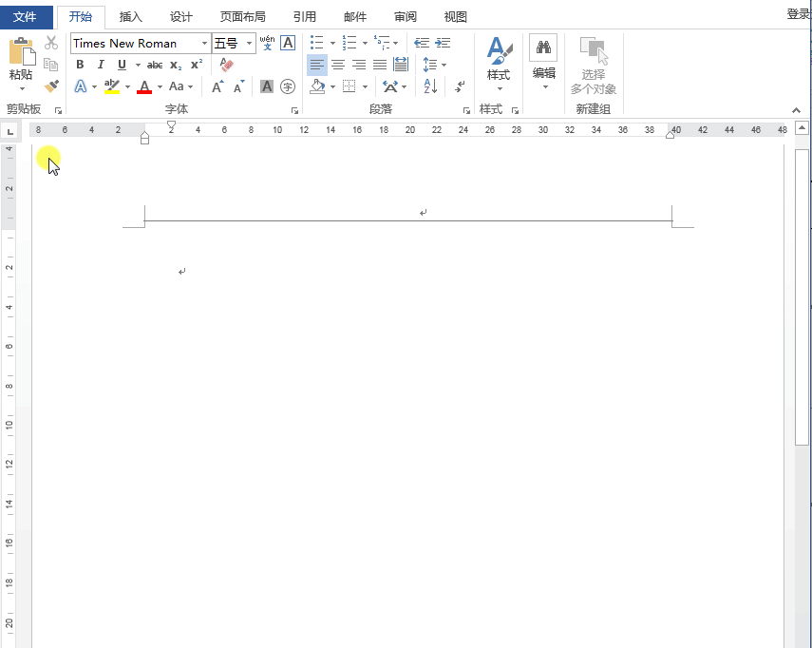Expand the line spacing options arrow

(444, 65)
